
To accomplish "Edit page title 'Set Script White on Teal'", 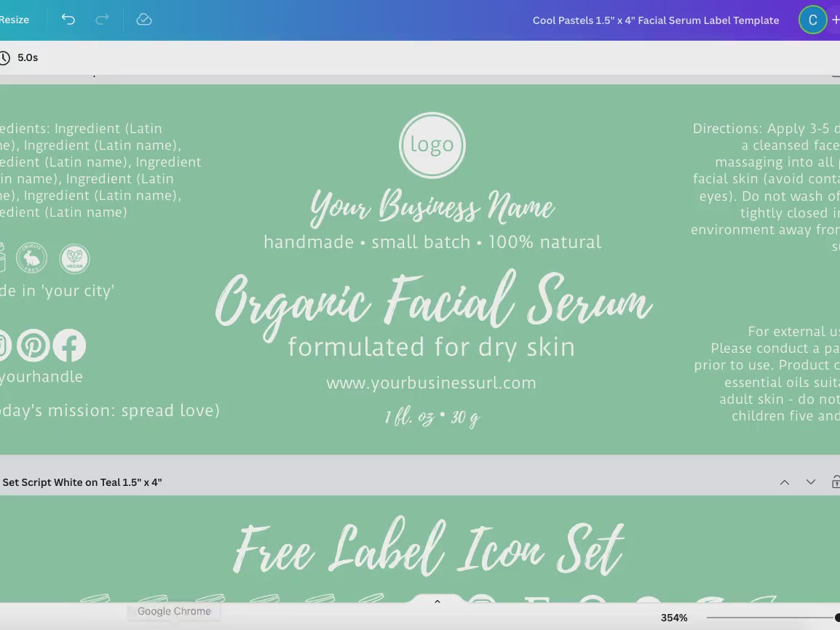I will point(82,482).
